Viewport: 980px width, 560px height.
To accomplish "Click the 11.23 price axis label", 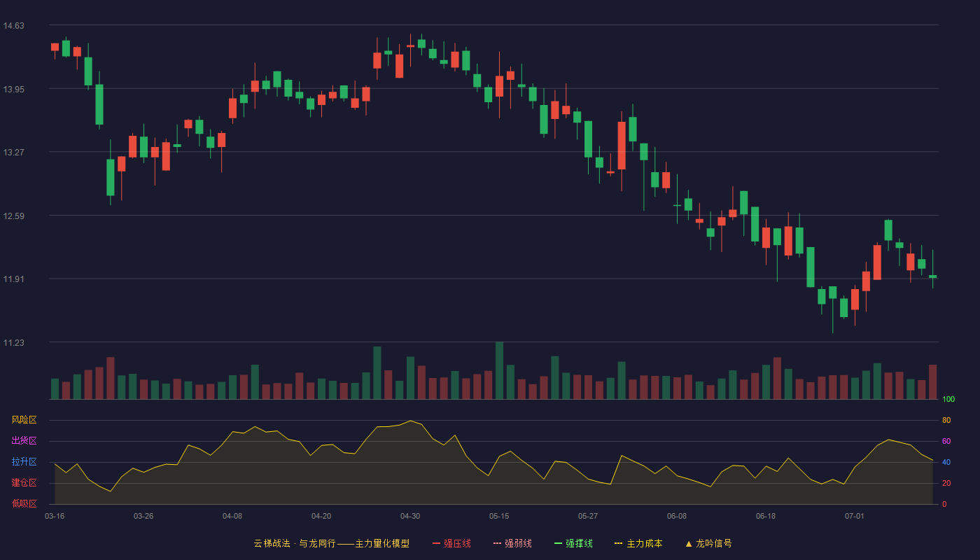I will pos(14,343).
